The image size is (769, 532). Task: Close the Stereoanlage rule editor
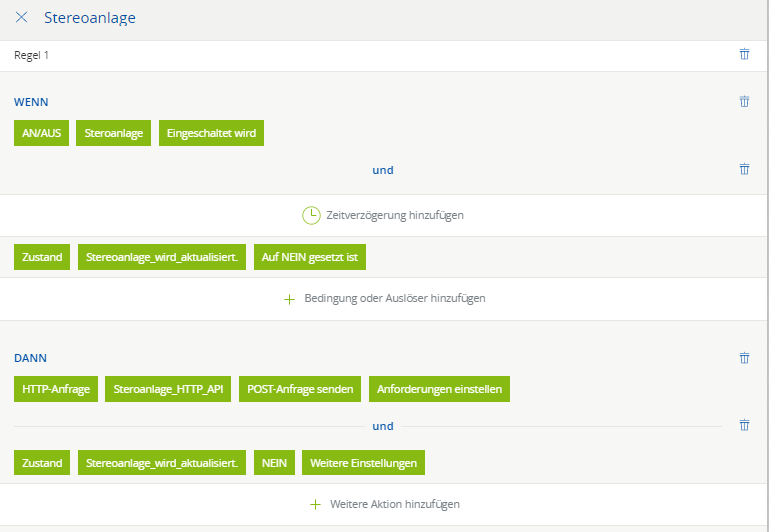click(21, 18)
